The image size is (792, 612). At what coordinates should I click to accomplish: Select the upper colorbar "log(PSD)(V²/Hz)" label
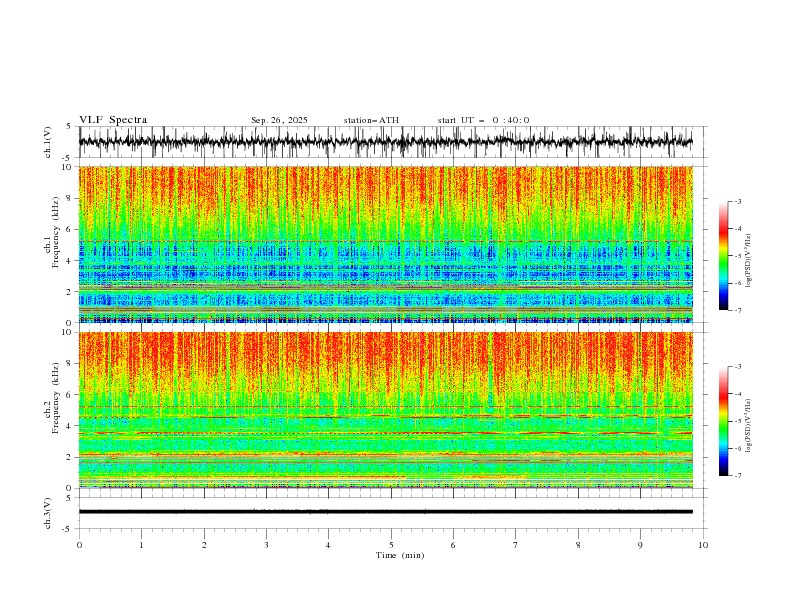(x=748, y=261)
